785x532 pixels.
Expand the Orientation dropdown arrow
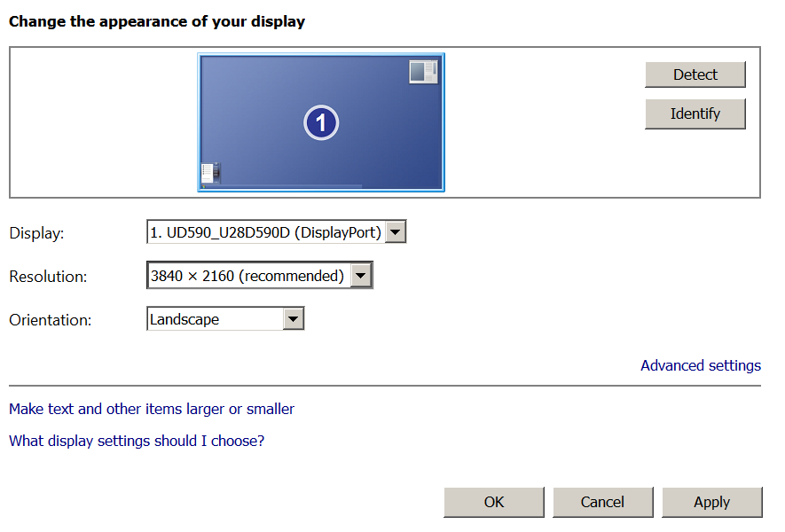point(294,319)
